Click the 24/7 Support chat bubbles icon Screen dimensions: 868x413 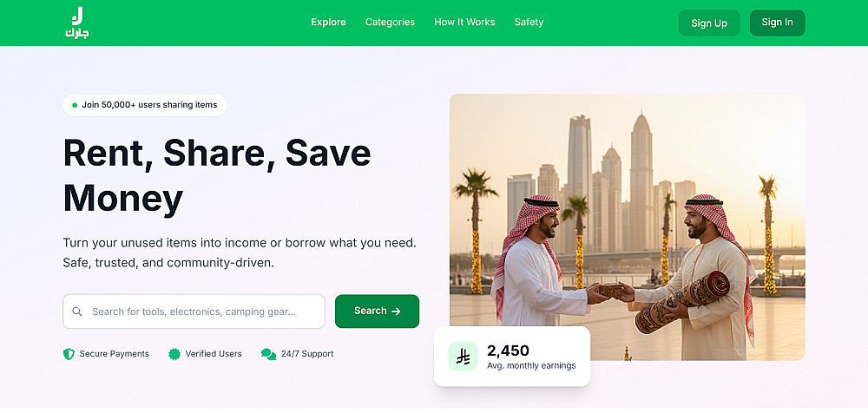point(268,354)
